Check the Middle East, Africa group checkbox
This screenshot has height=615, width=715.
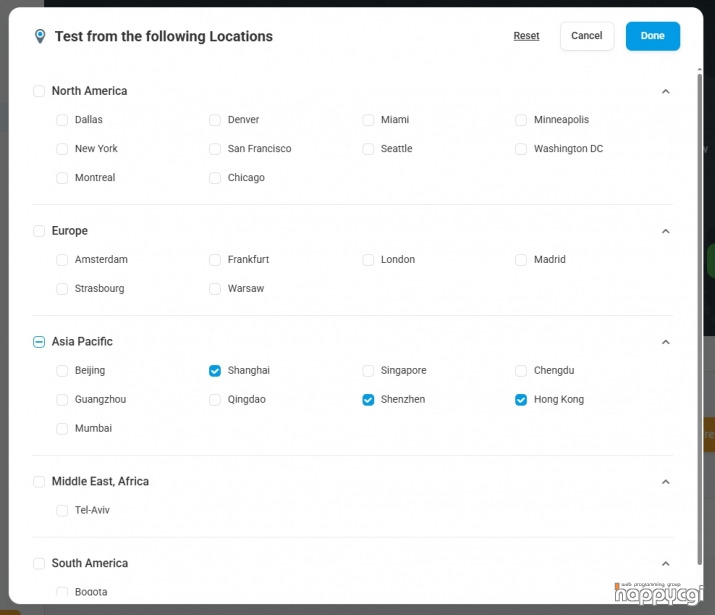39,482
